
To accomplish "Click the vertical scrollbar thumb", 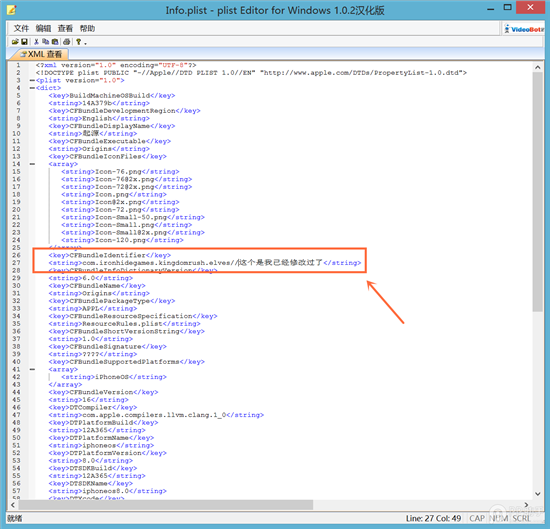I will tap(537, 192).
